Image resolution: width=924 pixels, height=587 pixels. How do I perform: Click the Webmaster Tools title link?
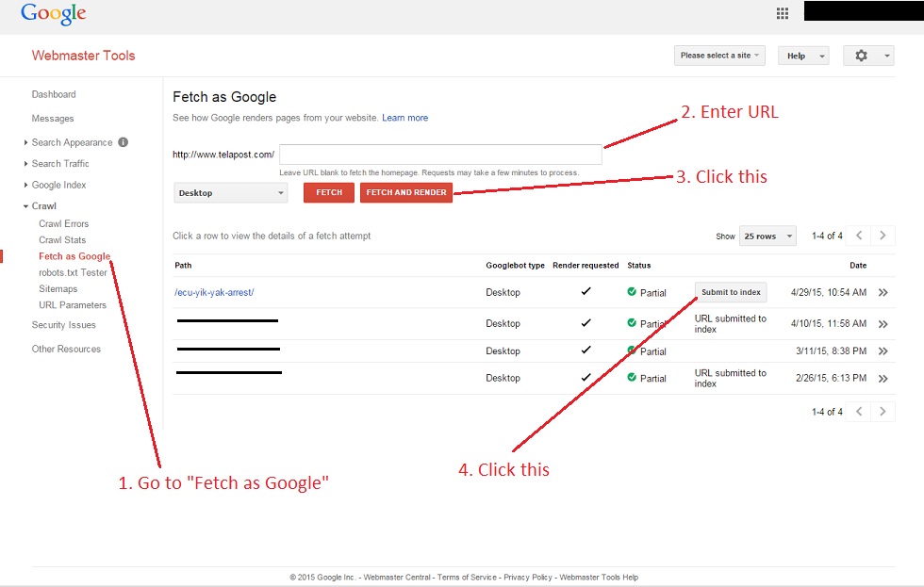click(83, 56)
